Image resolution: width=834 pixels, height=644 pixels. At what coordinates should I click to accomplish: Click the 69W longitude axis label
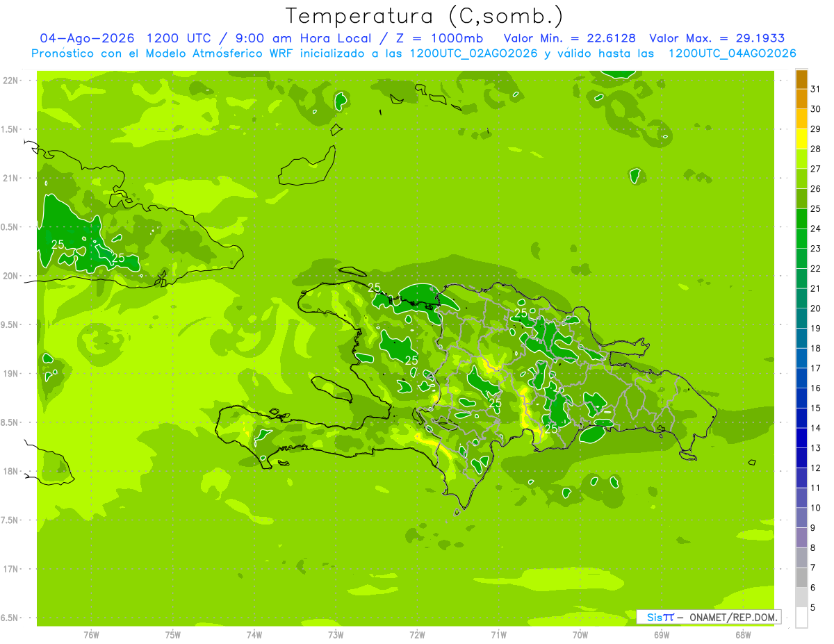pos(662,635)
